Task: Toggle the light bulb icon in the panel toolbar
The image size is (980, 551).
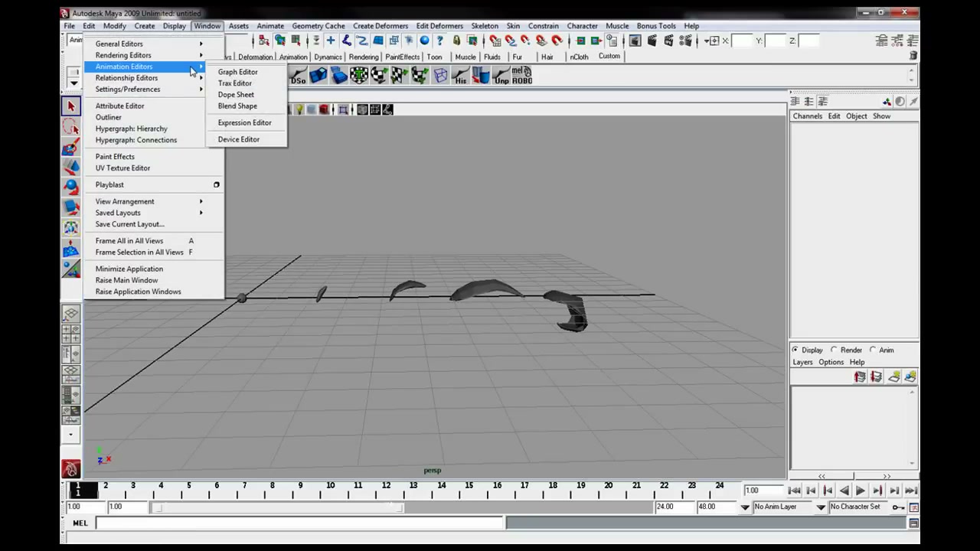Action: [299, 109]
